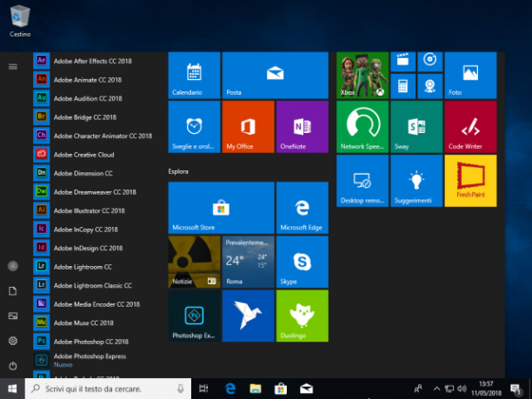Select the Esplora group header
The image size is (532, 399).
click(x=178, y=171)
